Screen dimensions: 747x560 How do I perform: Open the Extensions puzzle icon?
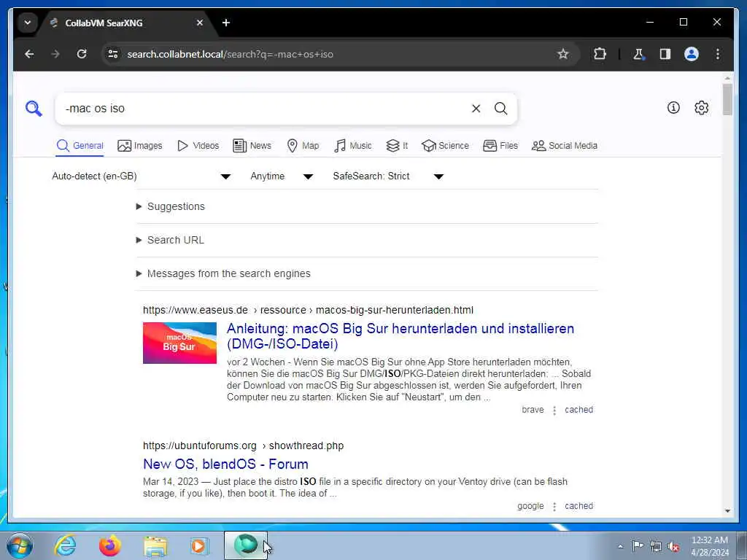tap(600, 54)
